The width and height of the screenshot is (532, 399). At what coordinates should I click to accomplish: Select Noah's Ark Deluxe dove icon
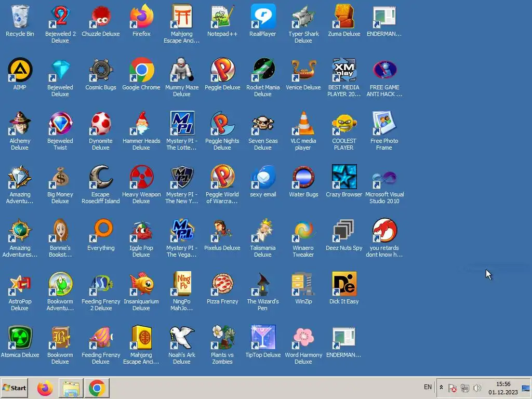click(x=182, y=337)
